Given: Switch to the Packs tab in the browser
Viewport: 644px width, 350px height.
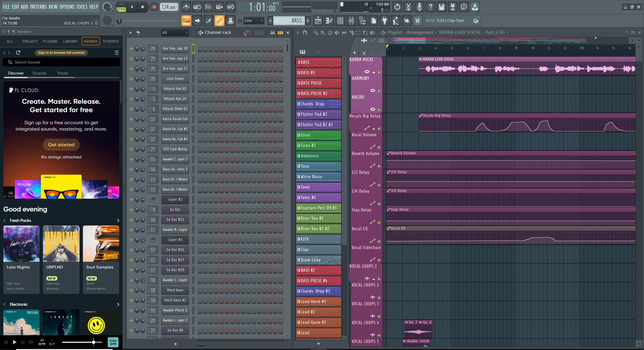Looking at the screenshot, I should pos(63,73).
